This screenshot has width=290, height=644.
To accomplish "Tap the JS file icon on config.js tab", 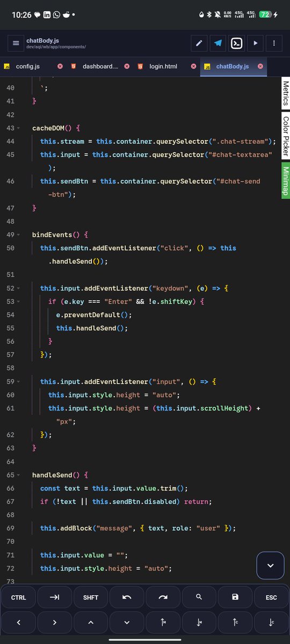I will [8, 67].
